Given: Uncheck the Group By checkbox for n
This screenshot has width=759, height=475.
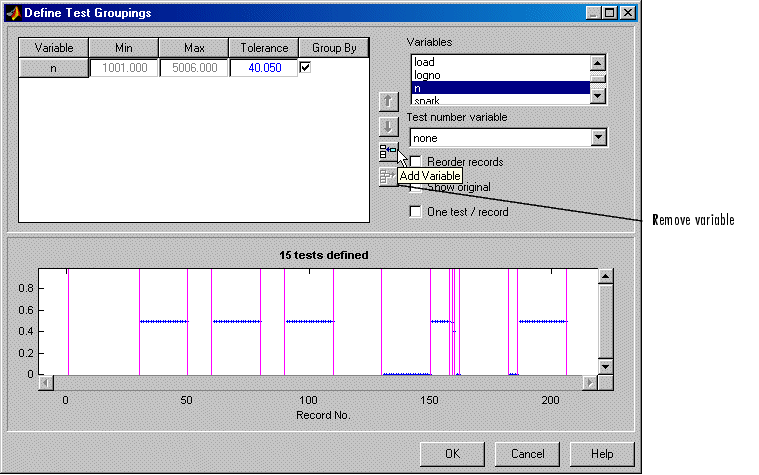Looking at the screenshot, I should 305,67.
